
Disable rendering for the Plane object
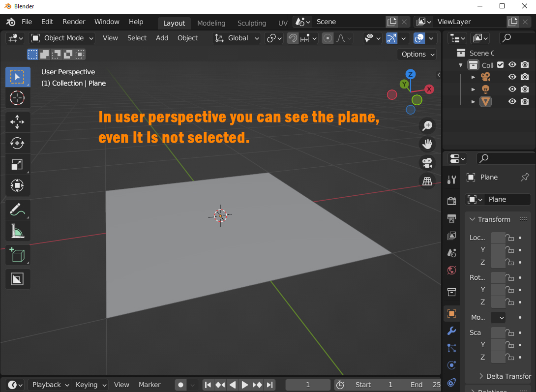(525, 101)
